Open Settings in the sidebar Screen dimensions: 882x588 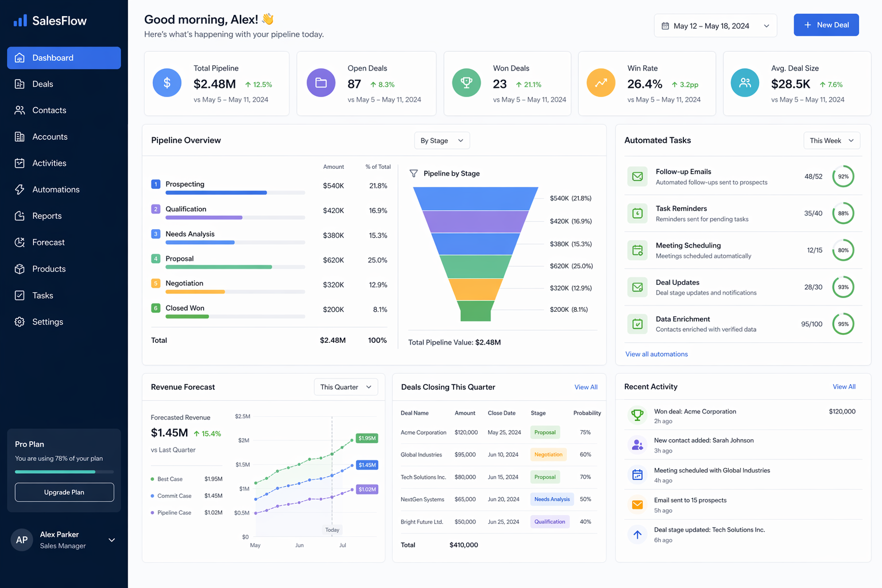pos(64,322)
